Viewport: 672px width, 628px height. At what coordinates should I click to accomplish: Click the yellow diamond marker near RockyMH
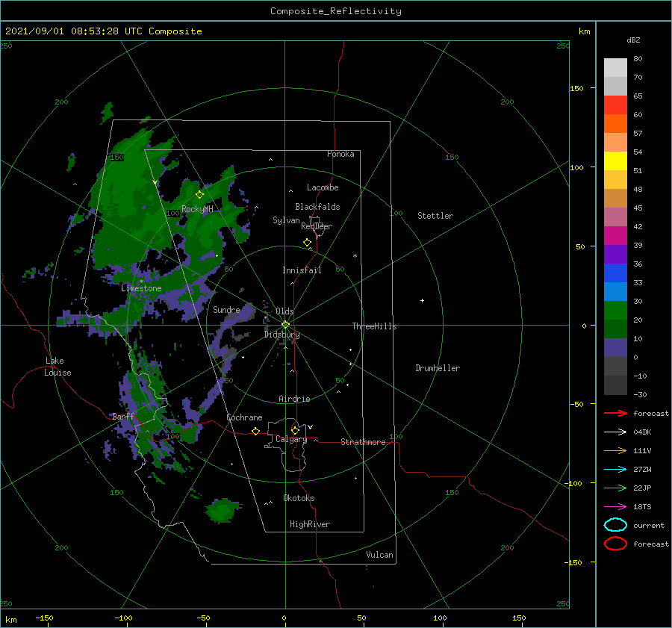point(199,195)
